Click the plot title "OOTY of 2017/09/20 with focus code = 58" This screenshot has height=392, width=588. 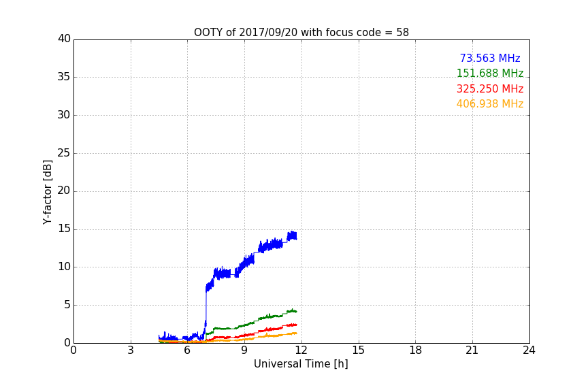pos(301,33)
